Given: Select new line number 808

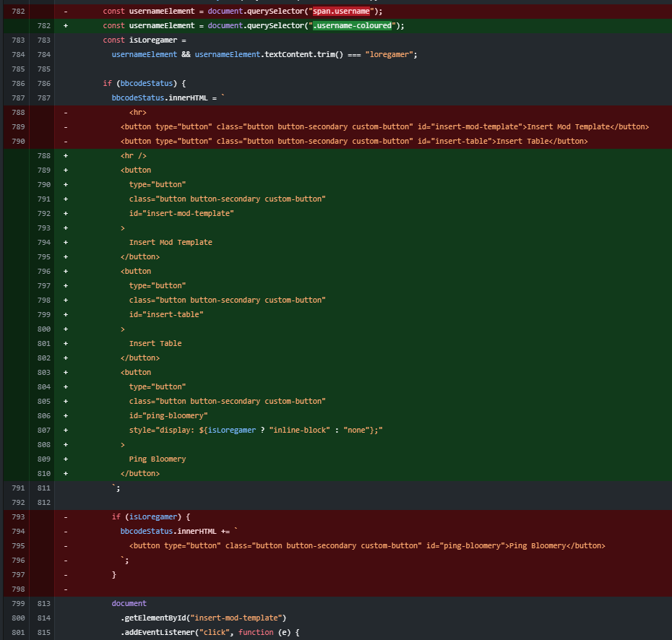Looking at the screenshot, I should 43,445.
